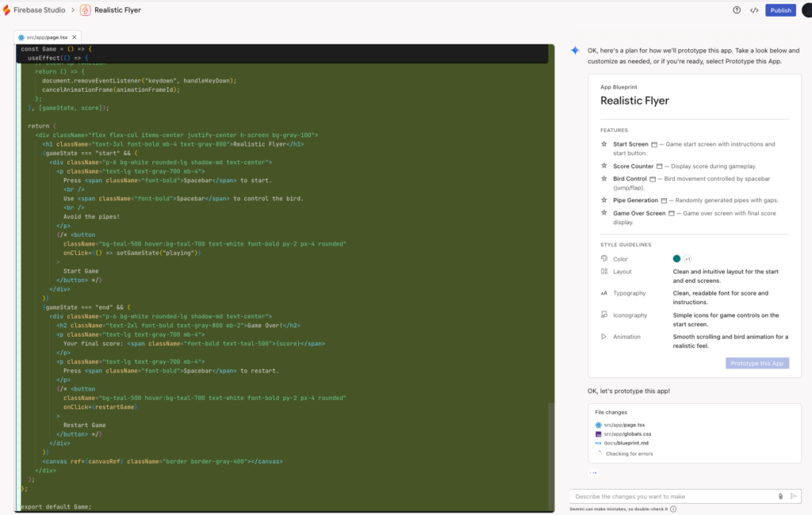Click the attach file paperclip icon
812x515 pixels.
pyautogui.click(x=780, y=496)
